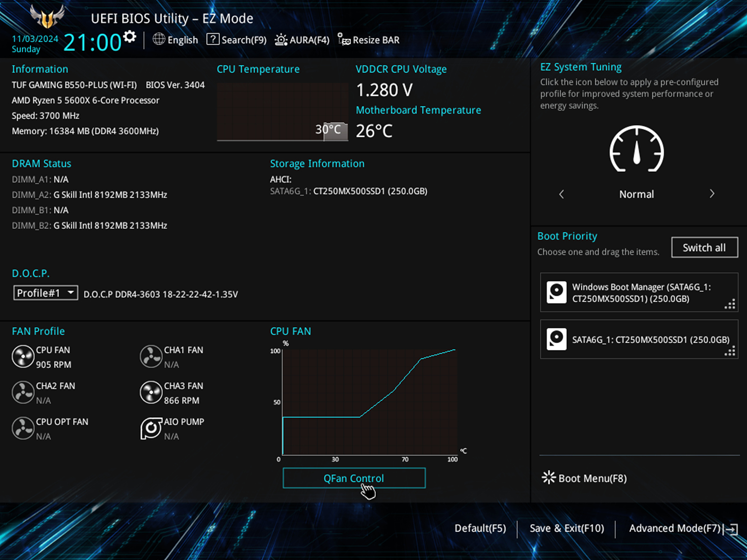747x560 pixels.
Task: Open date and time settings gear
Action: 130,36
